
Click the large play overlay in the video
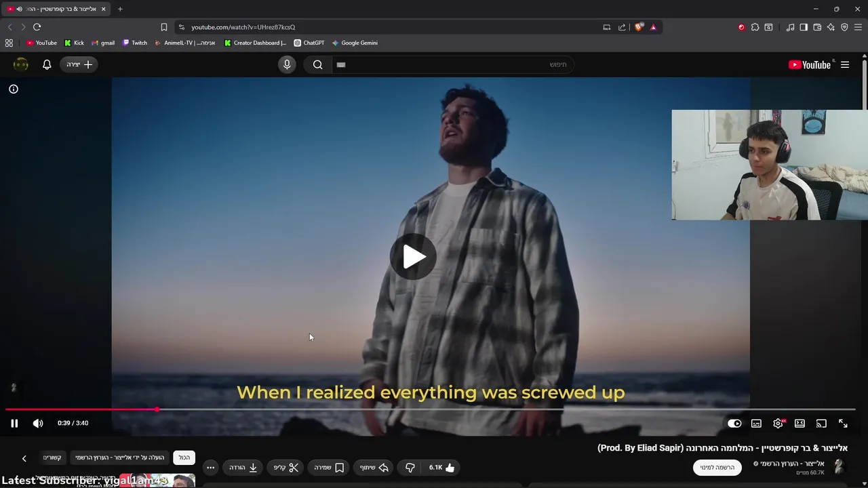(x=414, y=256)
